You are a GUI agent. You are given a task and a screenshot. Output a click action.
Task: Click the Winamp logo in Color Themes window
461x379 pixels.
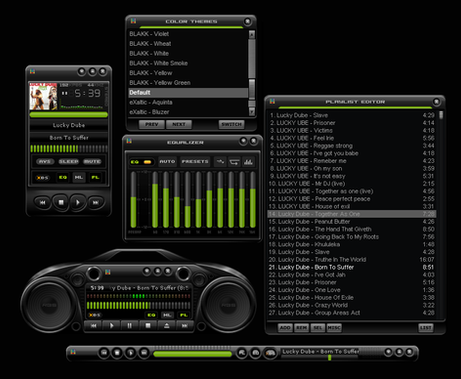click(x=133, y=21)
